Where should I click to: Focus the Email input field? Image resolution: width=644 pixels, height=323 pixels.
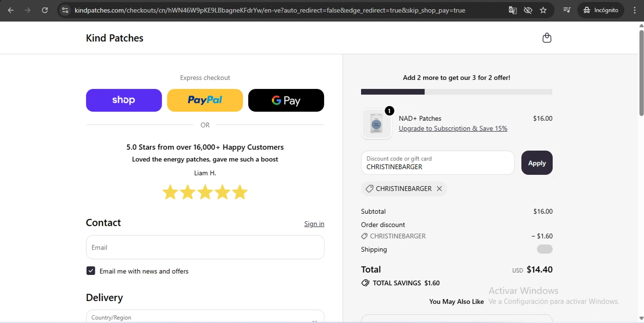click(x=205, y=247)
